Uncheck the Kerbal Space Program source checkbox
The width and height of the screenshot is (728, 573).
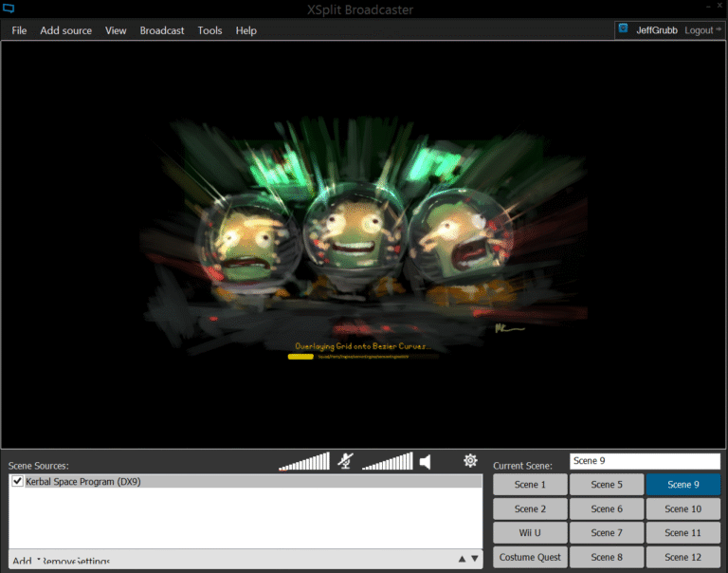point(17,482)
